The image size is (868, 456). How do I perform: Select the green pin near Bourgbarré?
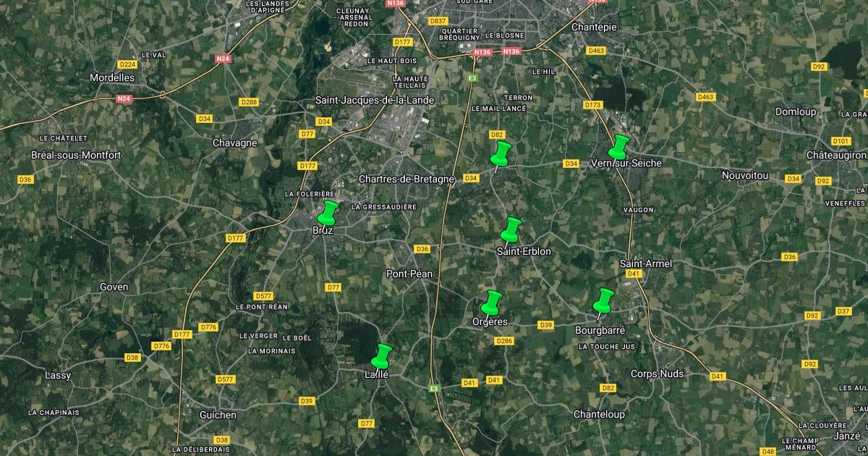pos(604,301)
